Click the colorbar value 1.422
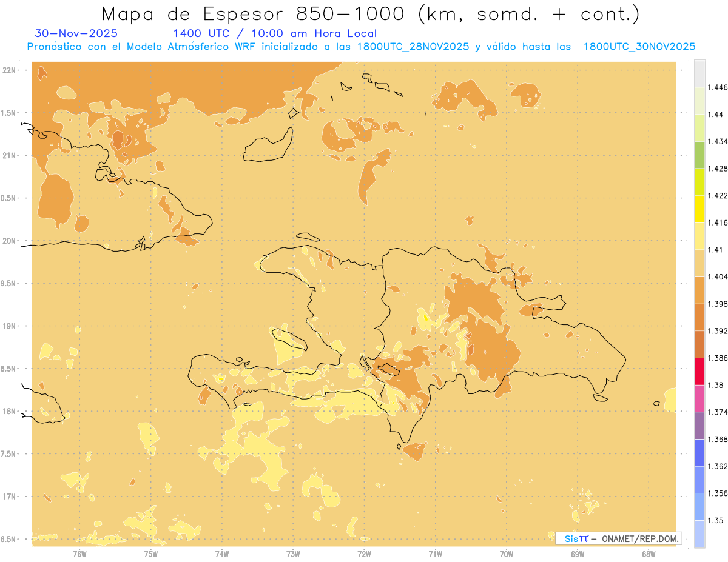The height and width of the screenshot is (562, 728). coord(718,195)
